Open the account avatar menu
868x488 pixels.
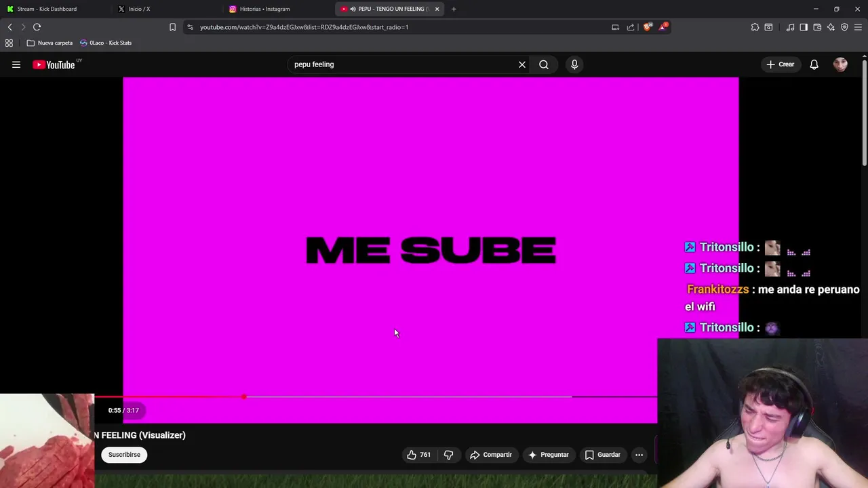(840, 64)
